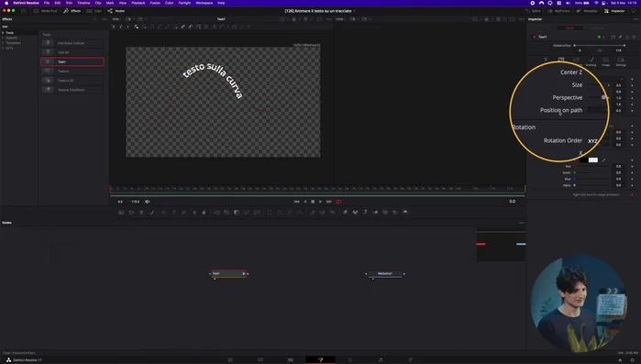
Task: Open the Metadata panel
Action: point(587,11)
